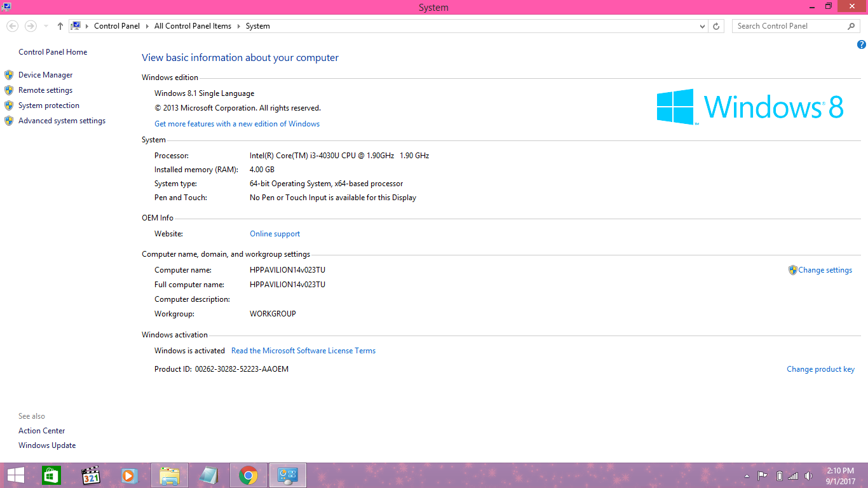Click the search magnifier icon
868x488 pixels.
click(851, 26)
